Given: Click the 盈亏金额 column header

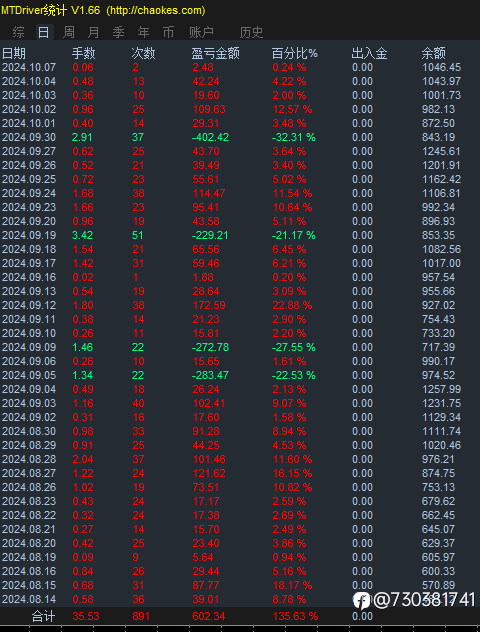Looking at the screenshot, I should (x=216, y=53).
